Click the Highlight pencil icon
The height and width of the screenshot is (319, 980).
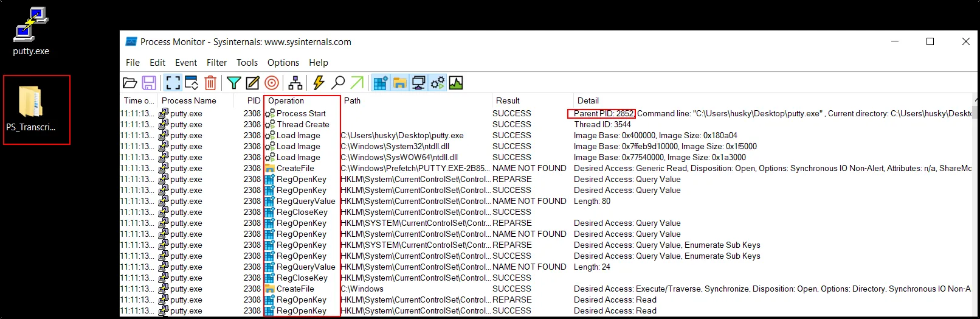point(252,83)
